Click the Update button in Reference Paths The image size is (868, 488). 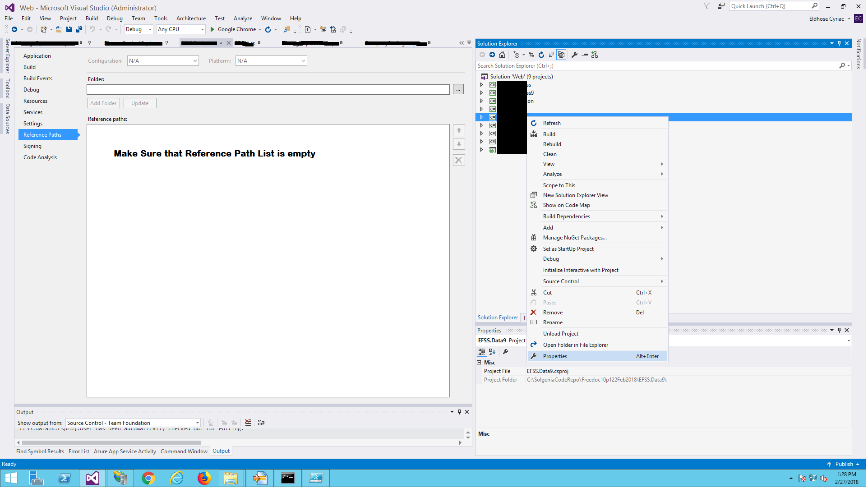(139, 102)
